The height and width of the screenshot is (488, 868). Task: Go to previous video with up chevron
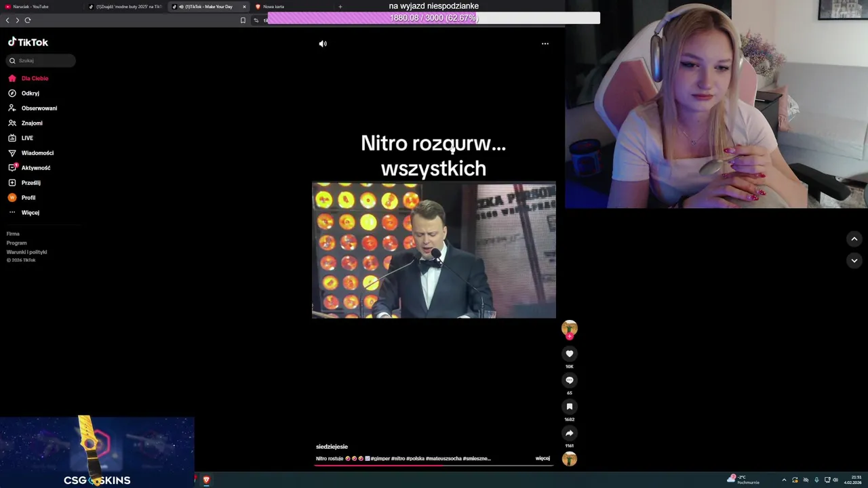coord(854,239)
